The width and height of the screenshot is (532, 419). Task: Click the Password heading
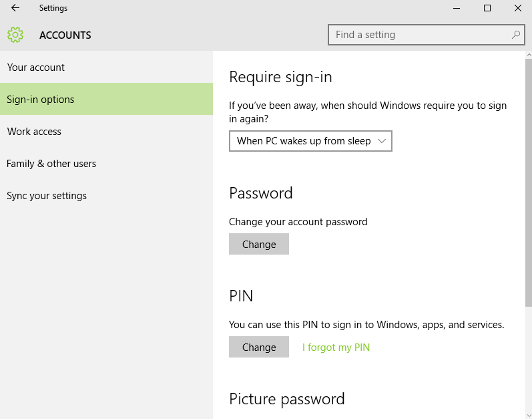tap(261, 193)
